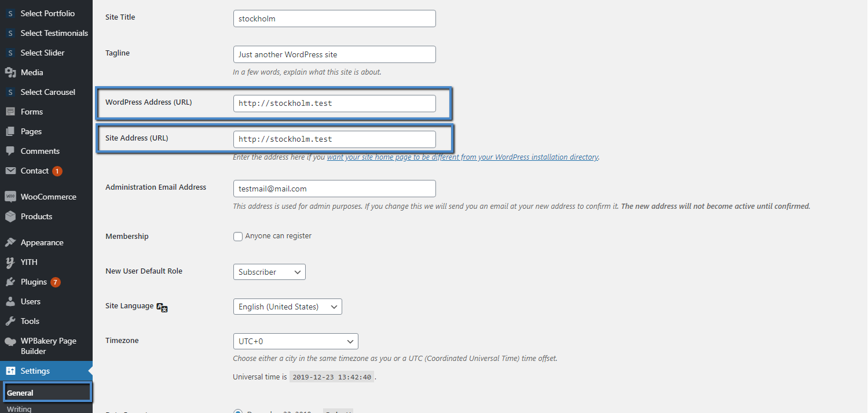The image size is (868, 413).
Task: Open Comments via speech bubble icon
Action: [x=10, y=151]
